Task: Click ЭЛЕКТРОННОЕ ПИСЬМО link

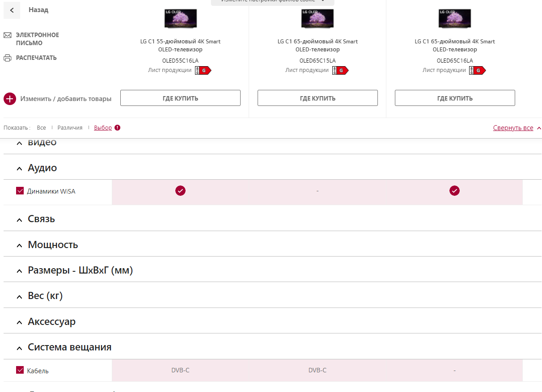Action: point(38,39)
